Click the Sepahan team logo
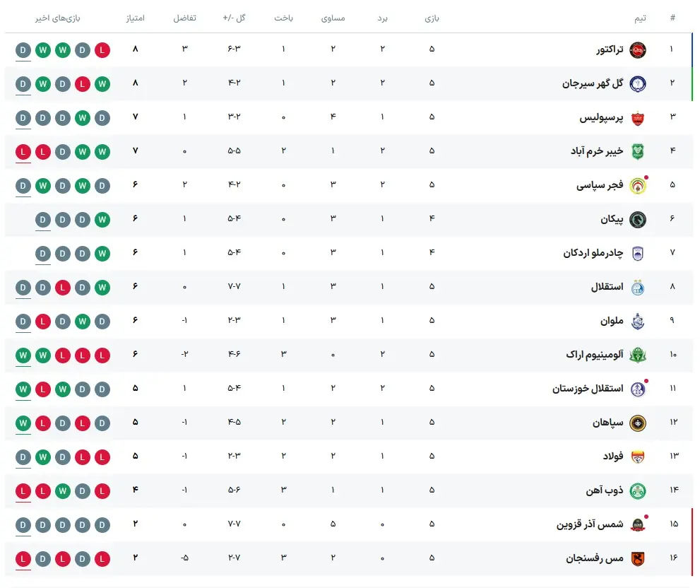The height and width of the screenshot is (588, 700). pyautogui.click(x=638, y=423)
